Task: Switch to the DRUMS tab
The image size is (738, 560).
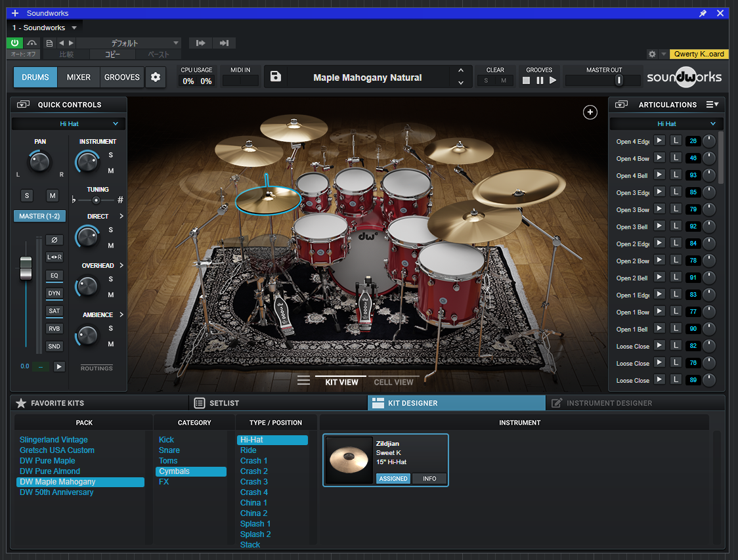Action: [x=35, y=77]
